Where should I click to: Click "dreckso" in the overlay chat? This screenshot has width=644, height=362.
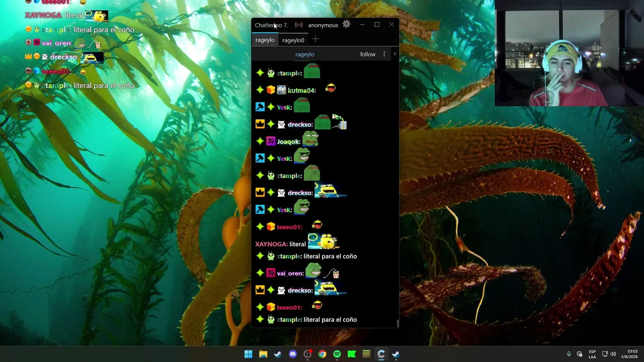click(63, 57)
